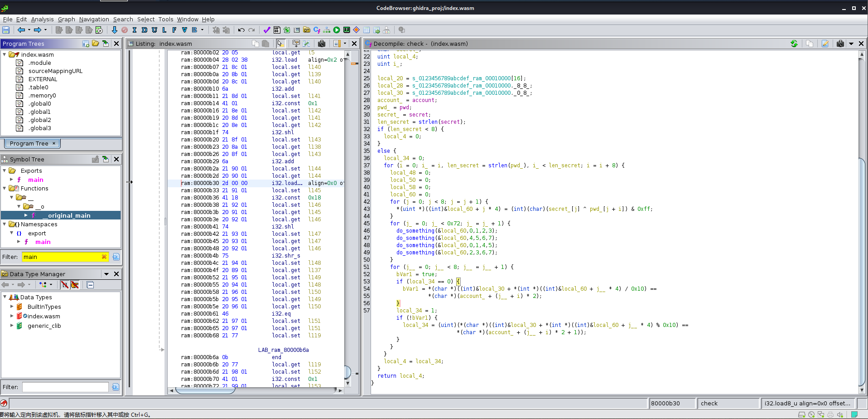Screen dimensions: 868x419
Task: Re-decompile using the green refresh icon
Action: [794, 44]
